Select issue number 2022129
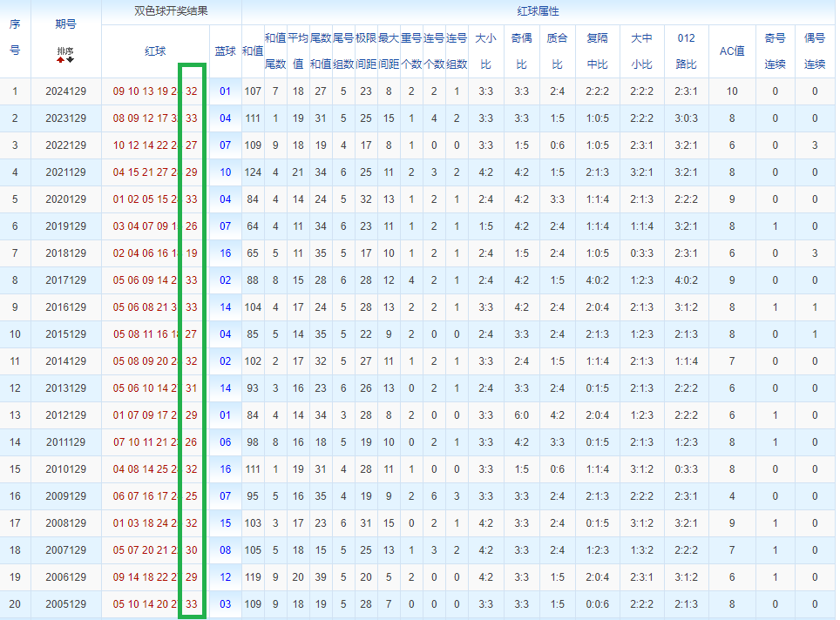The height and width of the screenshot is (620, 840). pyautogui.click(x=66, y=145)
